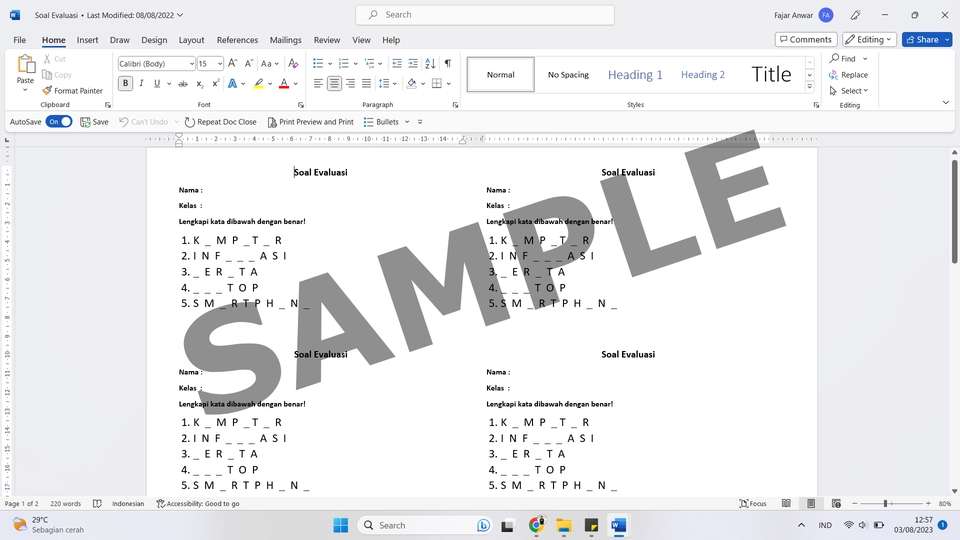Apply the text highlight color
This screenshot has width=960, height=540.
259,84
